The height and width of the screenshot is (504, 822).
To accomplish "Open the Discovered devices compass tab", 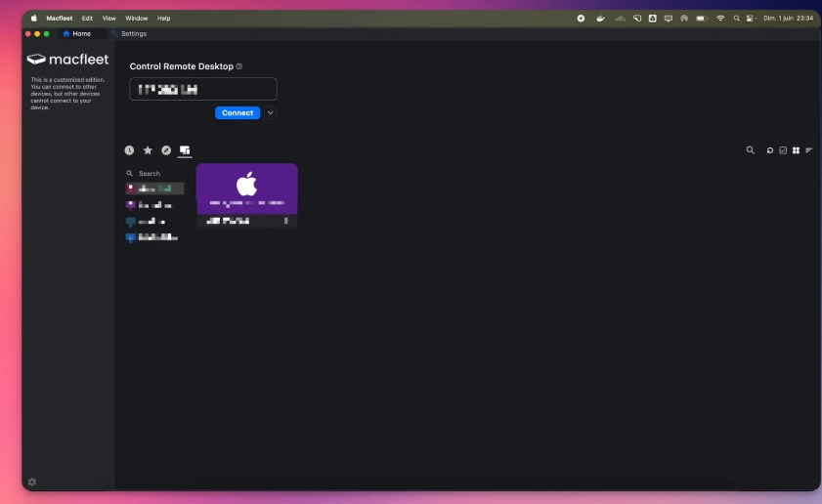I will [x=166, y=150].
